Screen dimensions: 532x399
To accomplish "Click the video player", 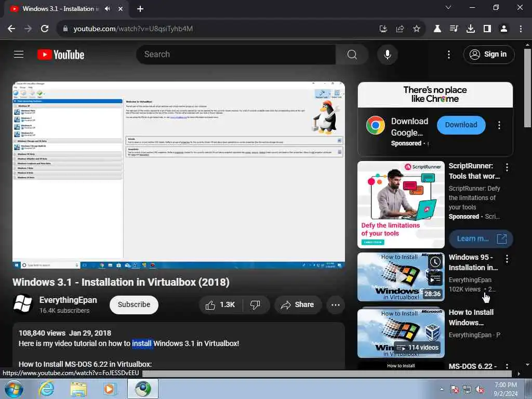I will (x=179, y=175).
